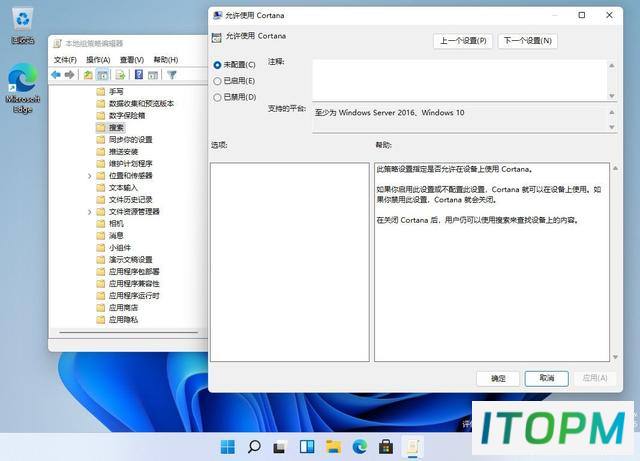Select the 未配置(C) radio button
The width and height of the screenshot is (640, 461).
coord(218,65)
